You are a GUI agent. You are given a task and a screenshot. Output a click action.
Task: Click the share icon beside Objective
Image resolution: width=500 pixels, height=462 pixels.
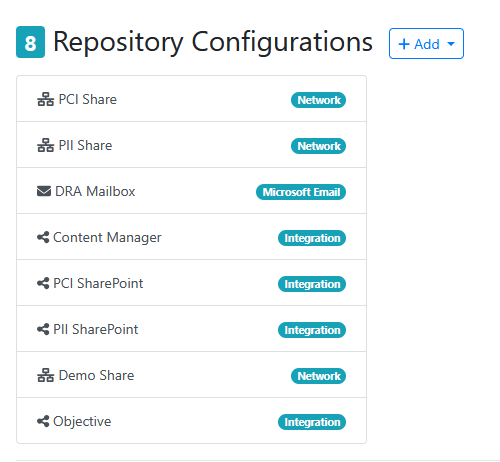[43, 421]
